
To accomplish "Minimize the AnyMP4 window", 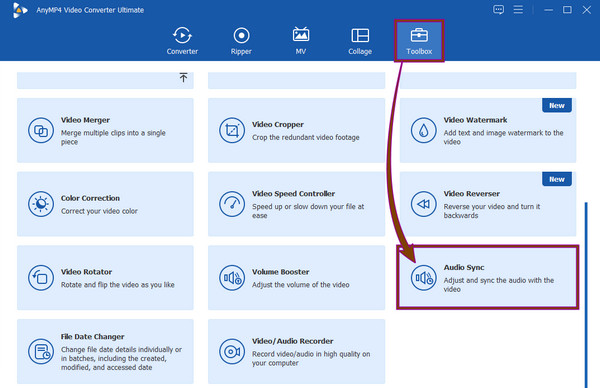I will [548, 10].
